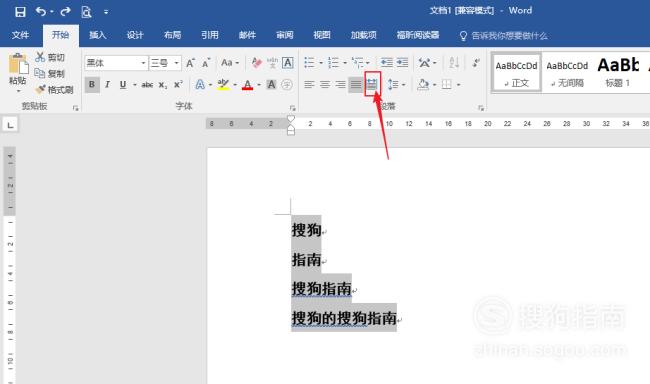Click the 粘贴 paste button
650x384 pixels.
point(18,69)
